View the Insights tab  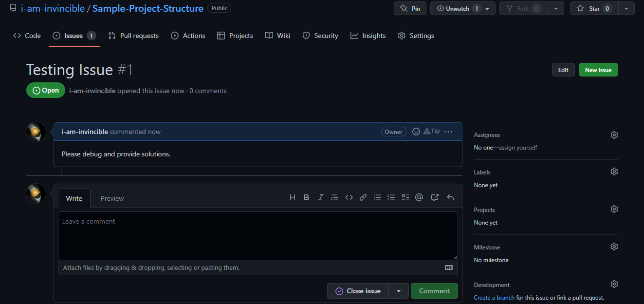[x=368, y=36]
